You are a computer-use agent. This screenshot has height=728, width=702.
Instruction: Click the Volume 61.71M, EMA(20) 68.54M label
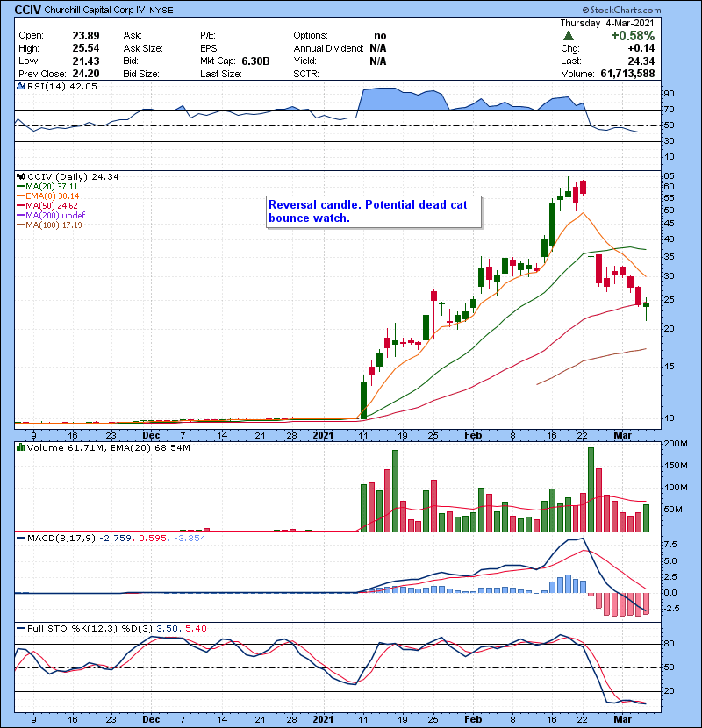coord(108,448)
